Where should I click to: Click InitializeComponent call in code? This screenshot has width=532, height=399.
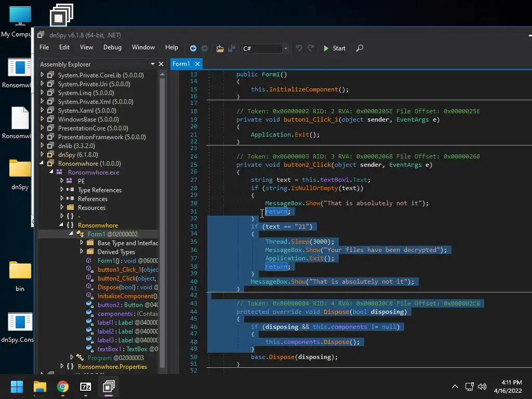tap(303, 89)
